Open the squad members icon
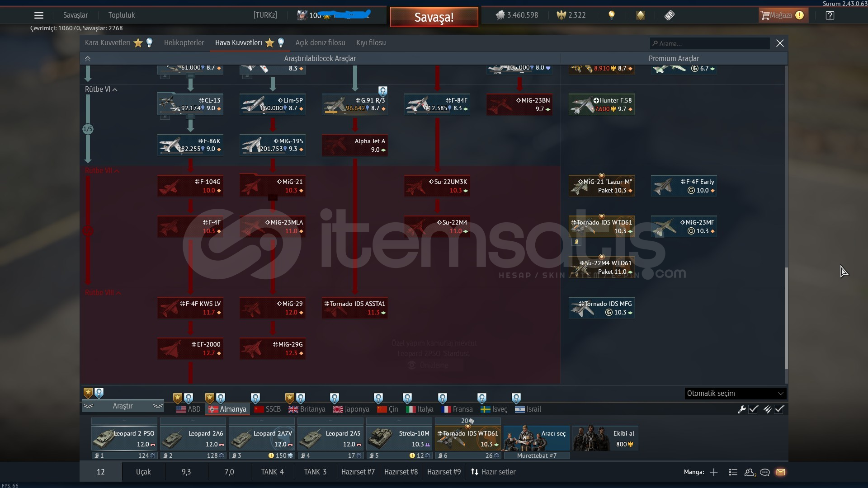This screenshot has height=488, width=868. 750,472
